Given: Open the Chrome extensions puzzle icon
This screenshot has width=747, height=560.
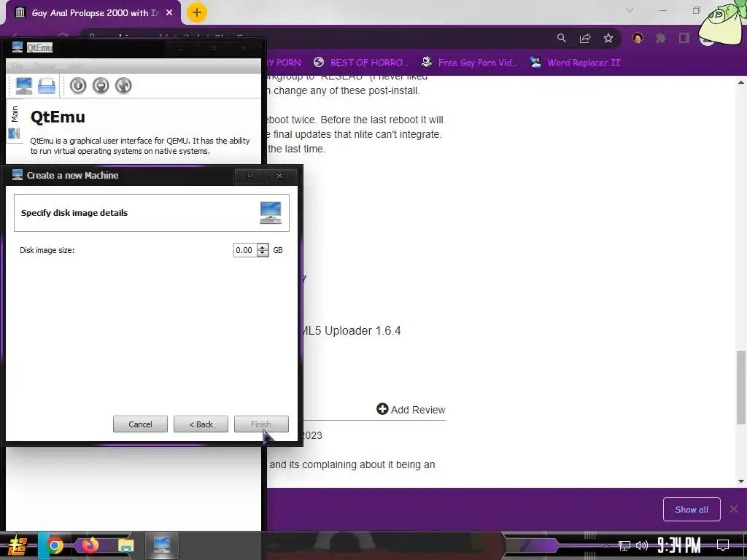Looking at the screenshot, I should 661,38.
